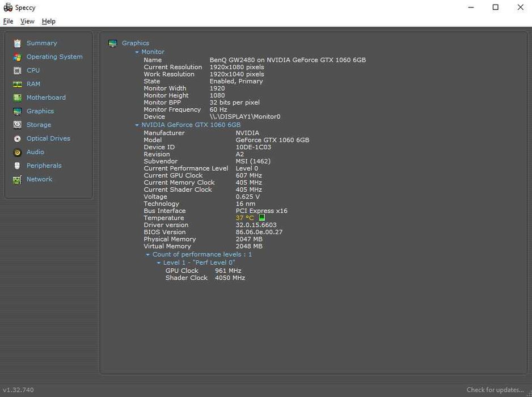Go to Operating System section
Screen dimensions: 532x397
pos(54,57)
